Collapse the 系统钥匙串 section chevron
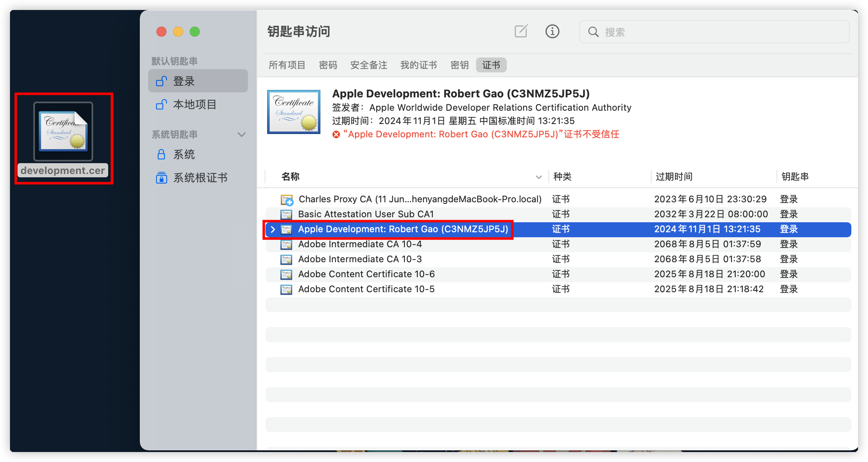 point(241,134)
